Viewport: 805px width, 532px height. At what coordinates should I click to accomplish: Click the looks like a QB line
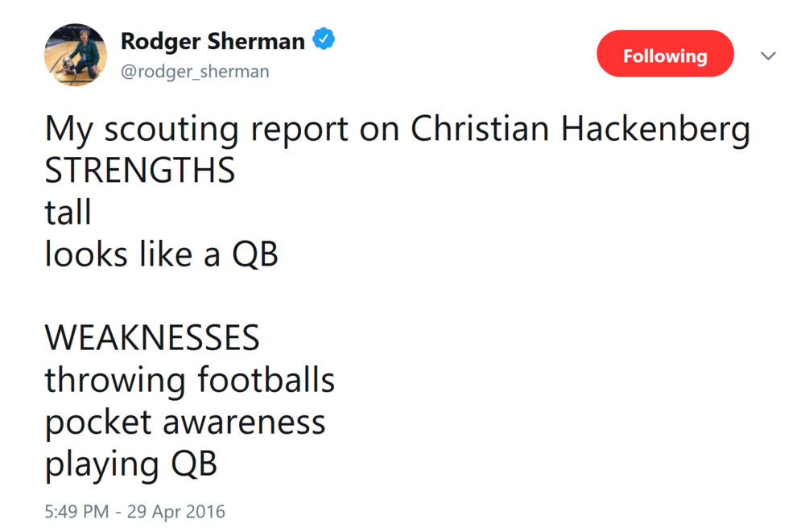click(161, 254)
